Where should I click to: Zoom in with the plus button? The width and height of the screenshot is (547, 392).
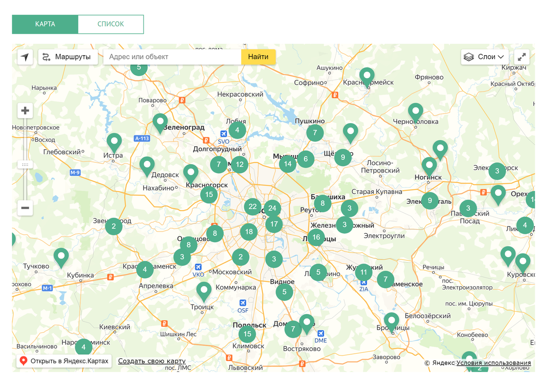25,111
